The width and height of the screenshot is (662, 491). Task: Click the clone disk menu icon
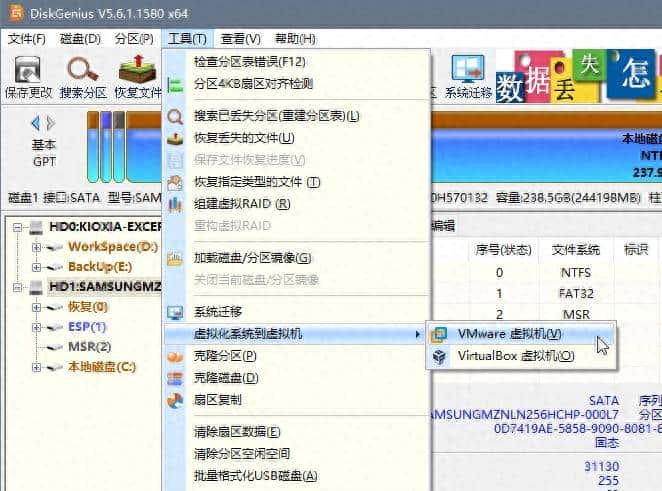(175, 378)
